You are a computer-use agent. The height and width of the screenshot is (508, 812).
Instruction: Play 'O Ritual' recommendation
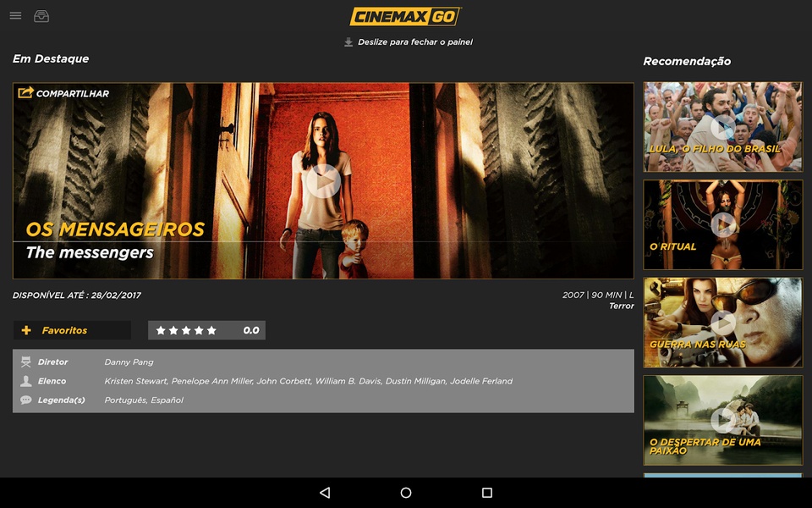[723, 225]
